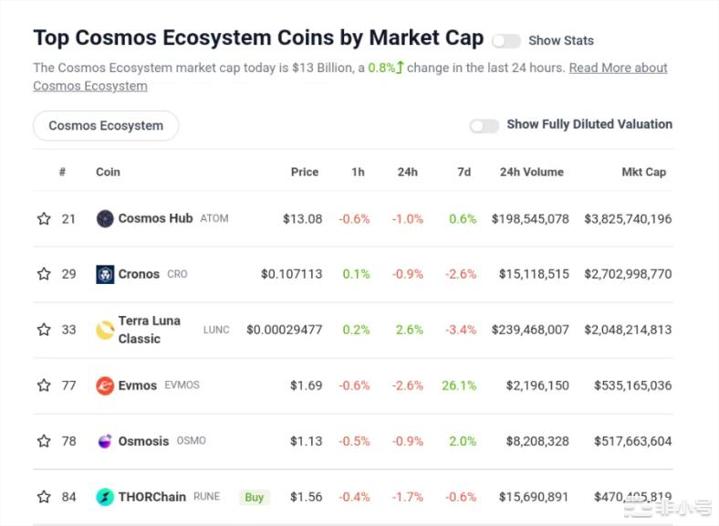719x526 pixels.
Task: Star Evmos as favorite
Action: 44,385
